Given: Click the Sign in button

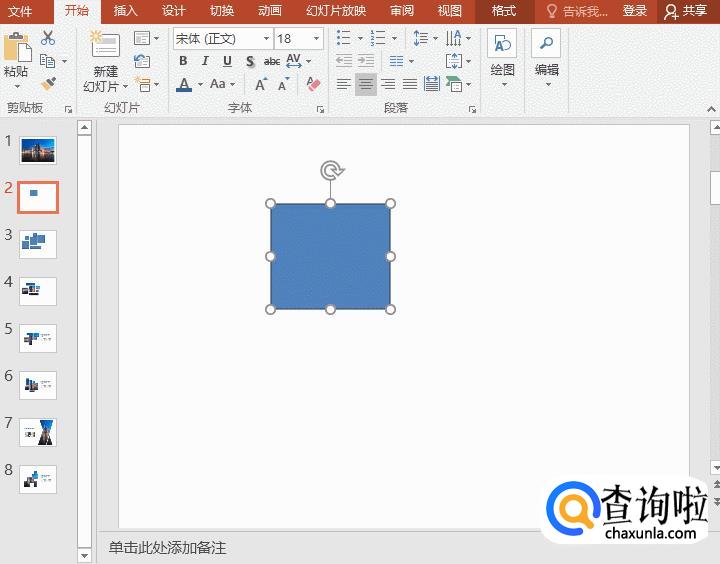Looking at the screenshot, I should pos(635,11).
